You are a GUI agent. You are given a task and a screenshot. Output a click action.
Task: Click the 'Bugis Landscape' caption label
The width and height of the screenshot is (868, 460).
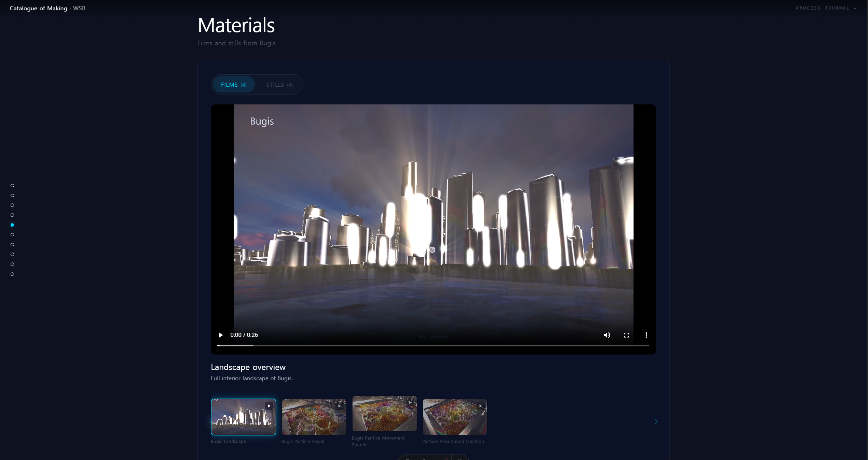click(228, 442)
